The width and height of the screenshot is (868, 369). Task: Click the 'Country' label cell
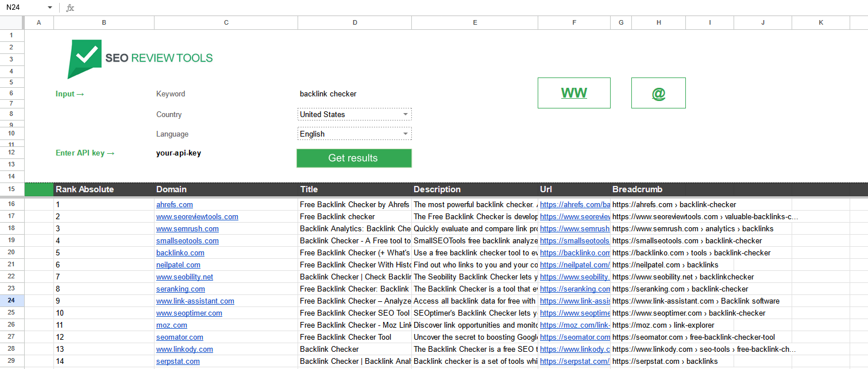click(169, 114)
